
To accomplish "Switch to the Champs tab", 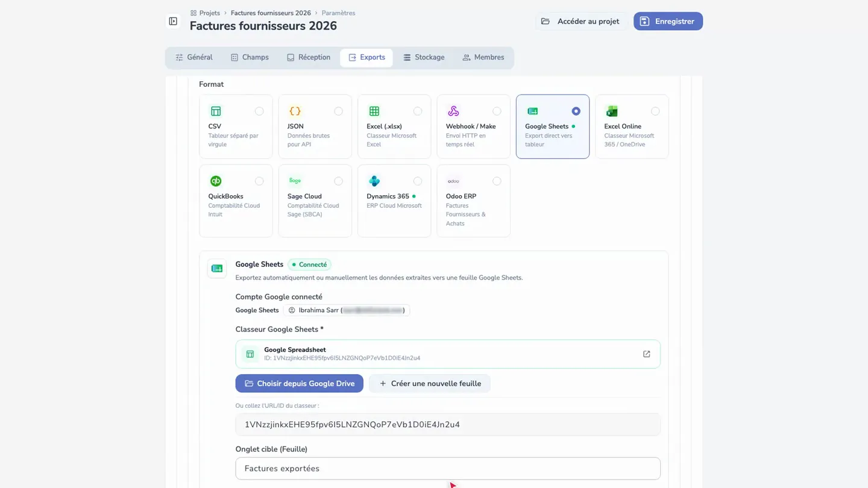I will tap(250, 57).
